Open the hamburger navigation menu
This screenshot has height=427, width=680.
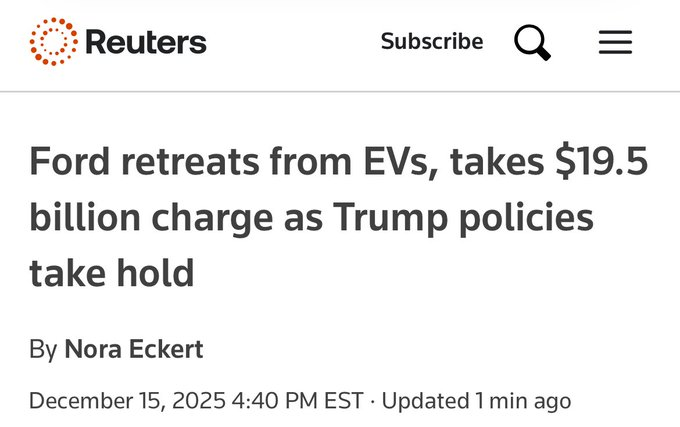click(615, 42)
